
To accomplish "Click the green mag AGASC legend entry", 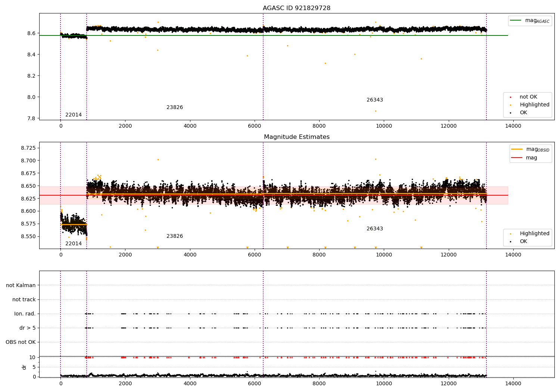I will 530,21.
